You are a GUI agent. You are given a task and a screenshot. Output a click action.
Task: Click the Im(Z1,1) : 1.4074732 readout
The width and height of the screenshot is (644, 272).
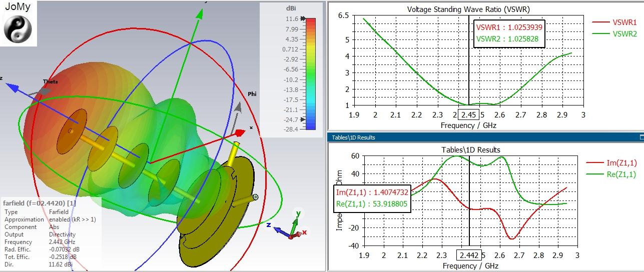372,192
